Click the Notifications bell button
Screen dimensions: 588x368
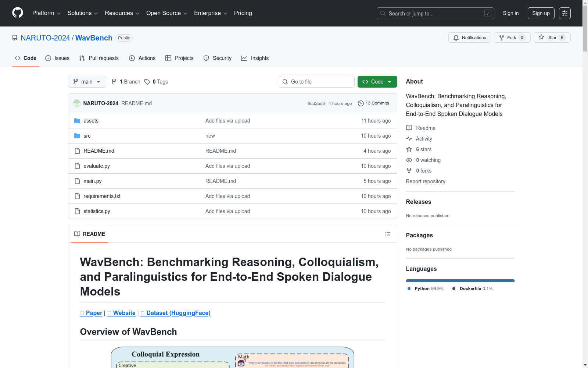click(x=470, y=38)
